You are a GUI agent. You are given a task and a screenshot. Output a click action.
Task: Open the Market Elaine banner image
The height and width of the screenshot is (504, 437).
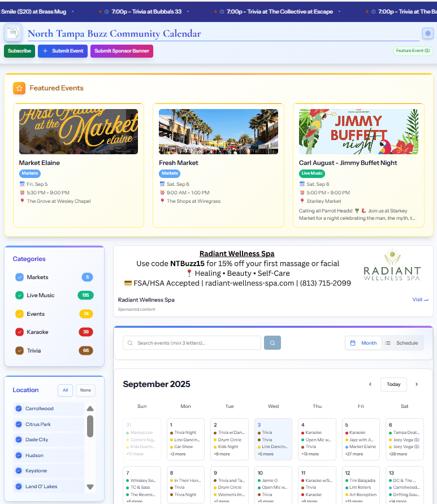point(79,132)
